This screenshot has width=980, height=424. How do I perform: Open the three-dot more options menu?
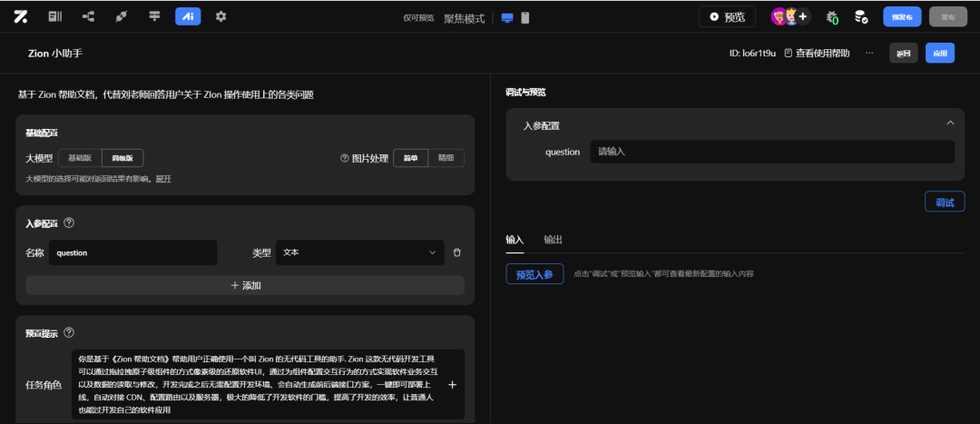[868, 54]
